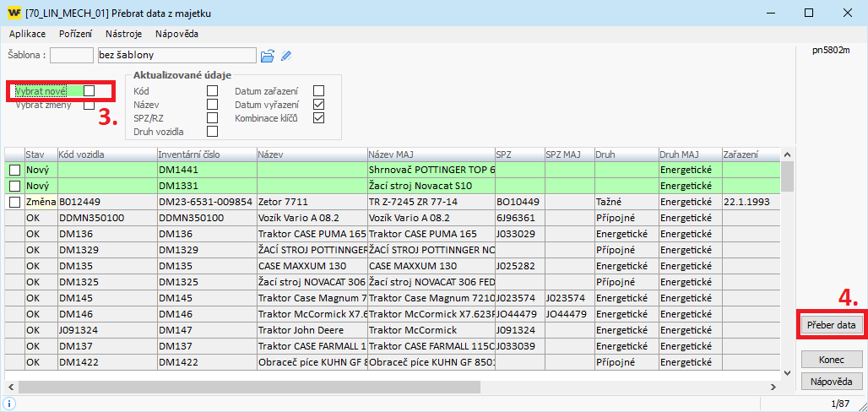Open the Pořízení menu
This screenshot has width=868, height=412.
coord(76,34)
